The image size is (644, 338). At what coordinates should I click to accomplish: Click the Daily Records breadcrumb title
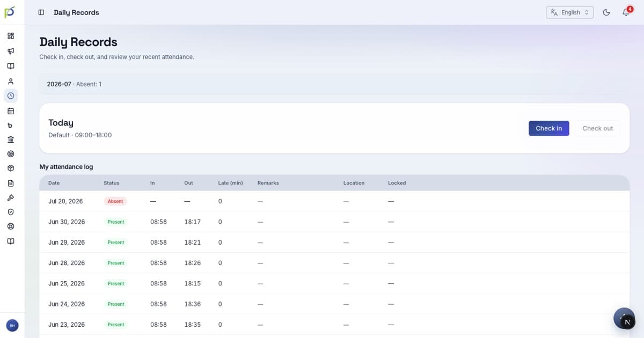(76, 12)
